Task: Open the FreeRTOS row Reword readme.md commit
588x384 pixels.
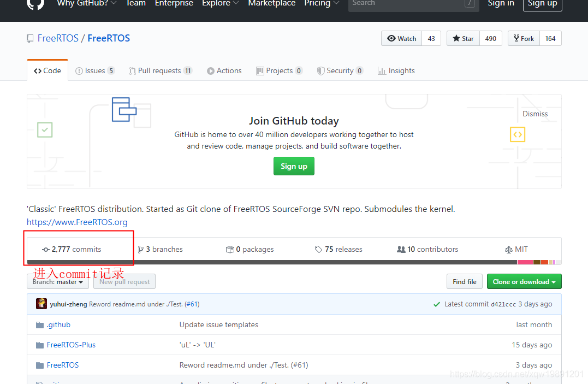Action: click(x=243, y=365)
